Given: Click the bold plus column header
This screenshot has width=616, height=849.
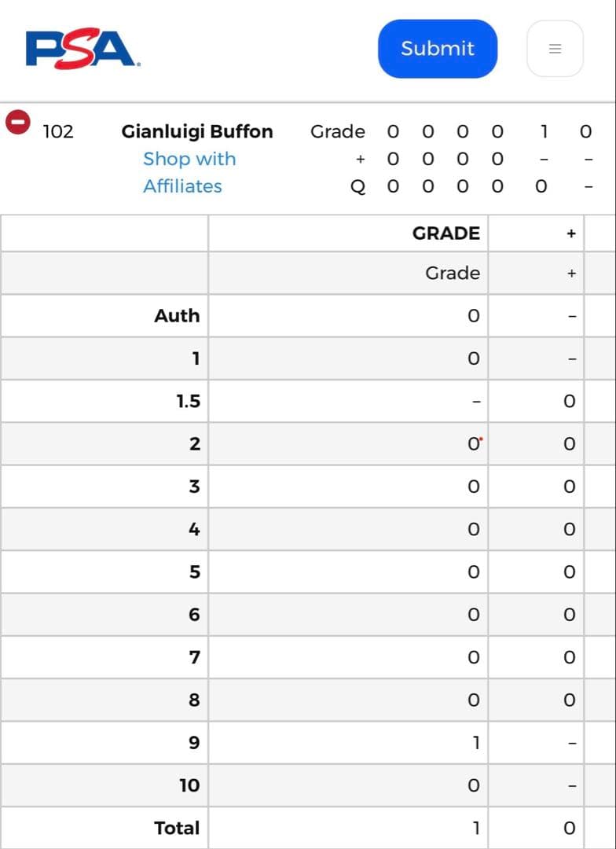Looking at the screenshot, I should tap(571, 233).
